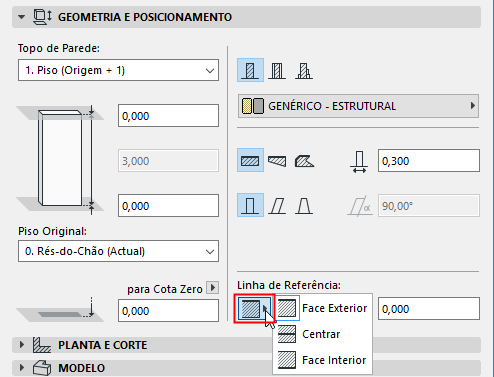Select the composite wall structure icon
Screen dimensions: 494x377
click(x=277, y=71)
